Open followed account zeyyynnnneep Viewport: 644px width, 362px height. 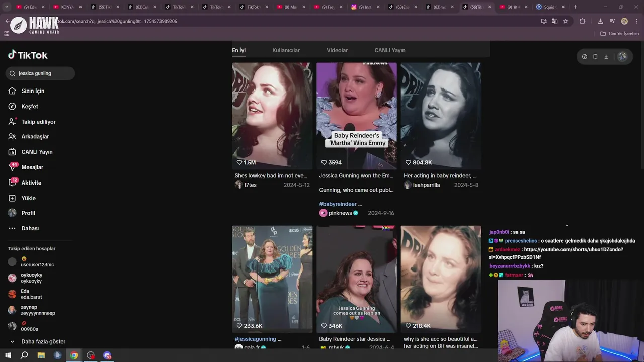click(x=32, y=310)
